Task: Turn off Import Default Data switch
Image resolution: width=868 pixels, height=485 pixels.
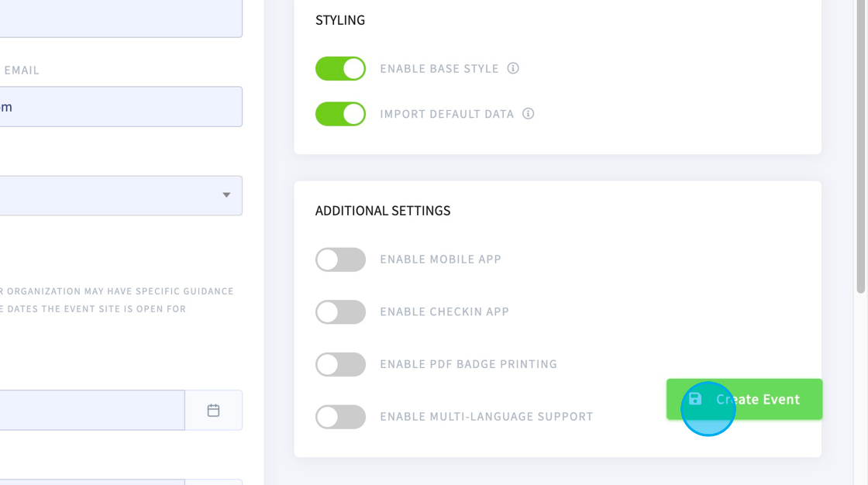Action: coord(340,114)
